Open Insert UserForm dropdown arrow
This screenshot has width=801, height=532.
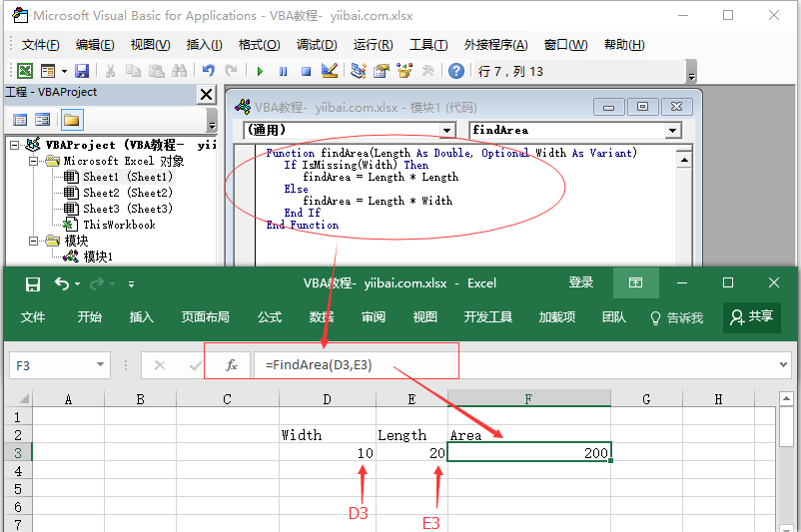pos(64,71)
